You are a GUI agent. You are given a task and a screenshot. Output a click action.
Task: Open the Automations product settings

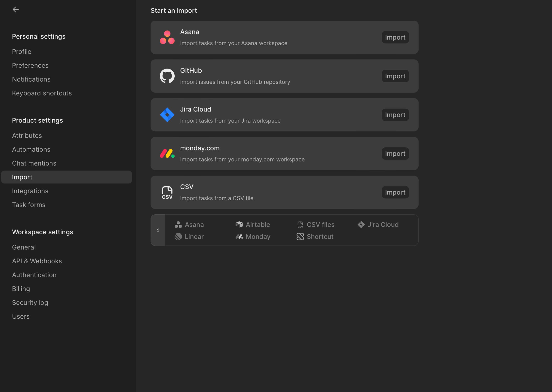coord(31,149)
